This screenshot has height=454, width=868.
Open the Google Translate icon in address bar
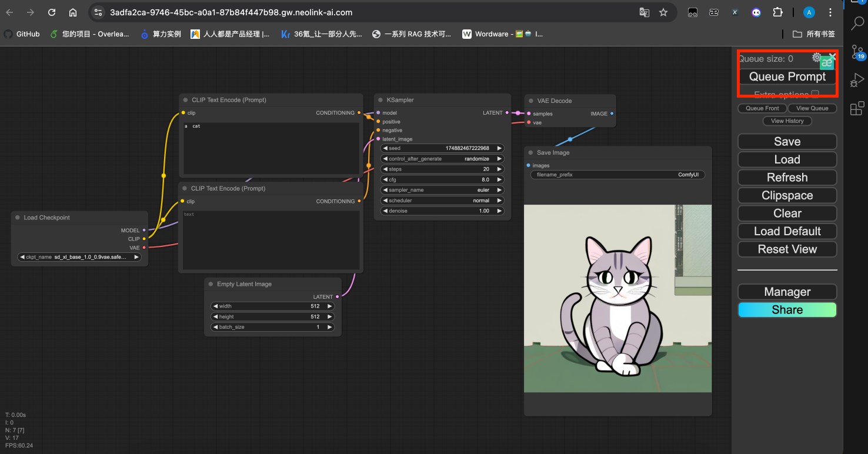tap(645, 12)
